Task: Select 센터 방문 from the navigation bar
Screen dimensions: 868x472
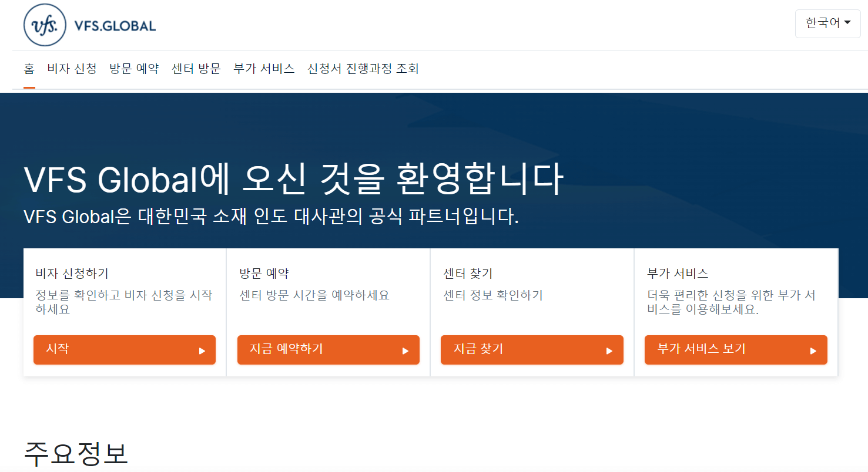Action: pos(196,69)
